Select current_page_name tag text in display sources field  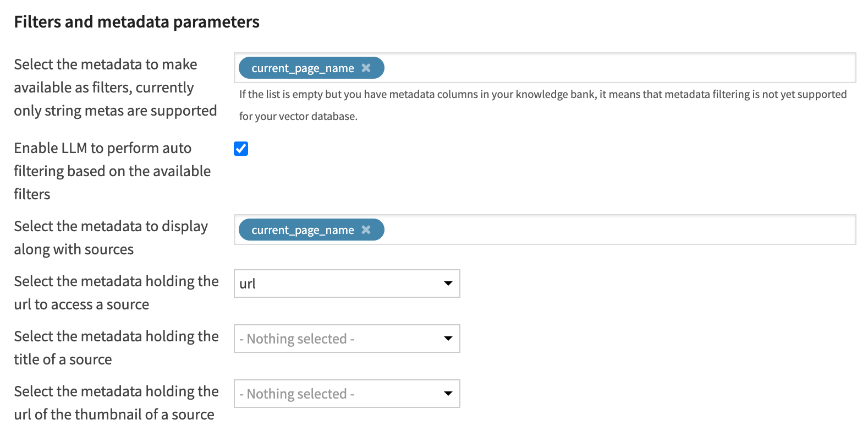303,230
